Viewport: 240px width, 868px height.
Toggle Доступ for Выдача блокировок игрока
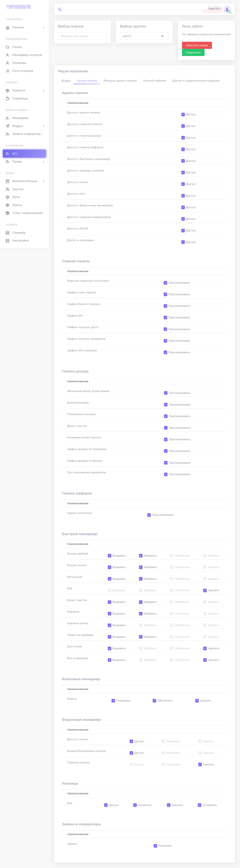[x=131, y=753]
